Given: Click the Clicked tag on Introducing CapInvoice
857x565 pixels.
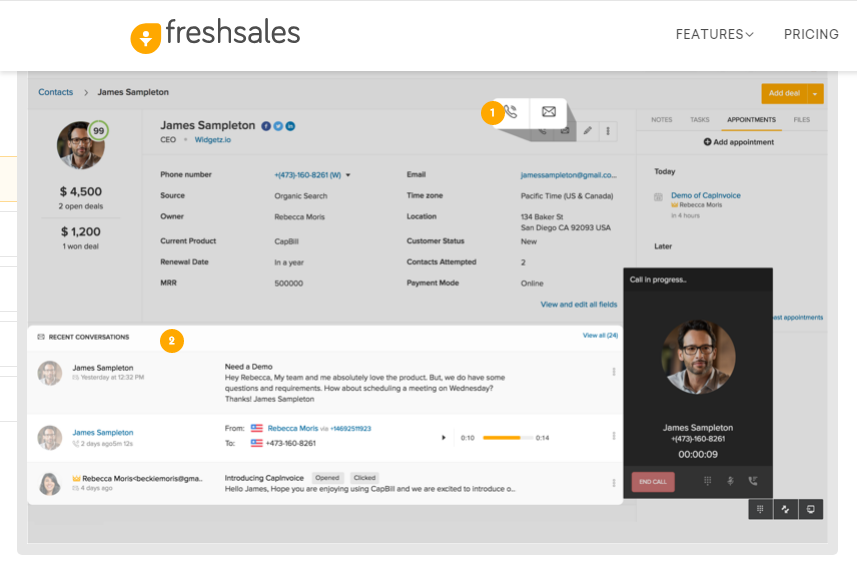Looking at the screenshot, I should pos(365,478).
